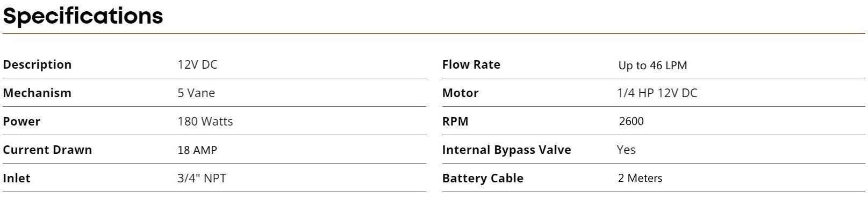Select the Motor label
868x199 pixels.
pos(461,93)
